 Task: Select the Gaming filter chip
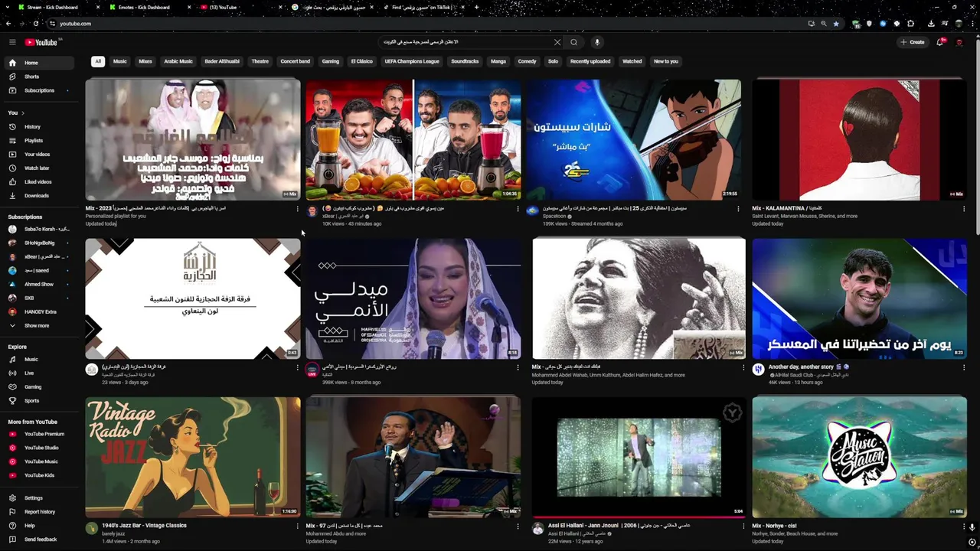331,61
